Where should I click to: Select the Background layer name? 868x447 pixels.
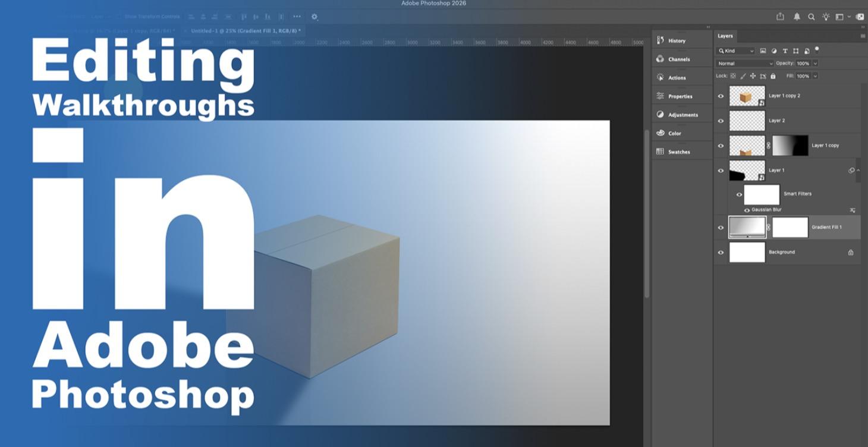[781, 252]
